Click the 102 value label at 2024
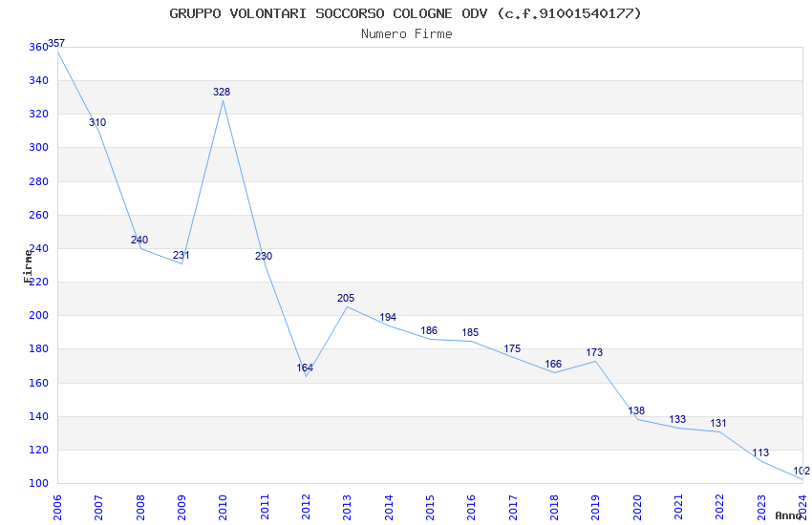Viewport: 812px width, 525px height. (x=801, y=472)
